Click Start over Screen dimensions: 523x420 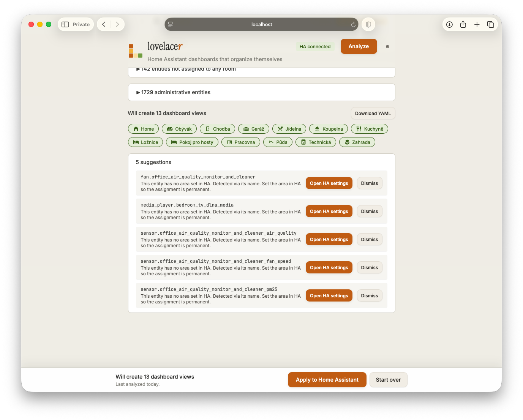click(388, 380)
